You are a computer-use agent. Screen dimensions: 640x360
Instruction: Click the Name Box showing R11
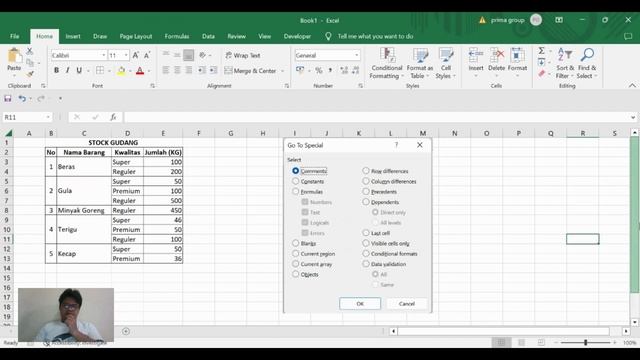tap(24, 117)
